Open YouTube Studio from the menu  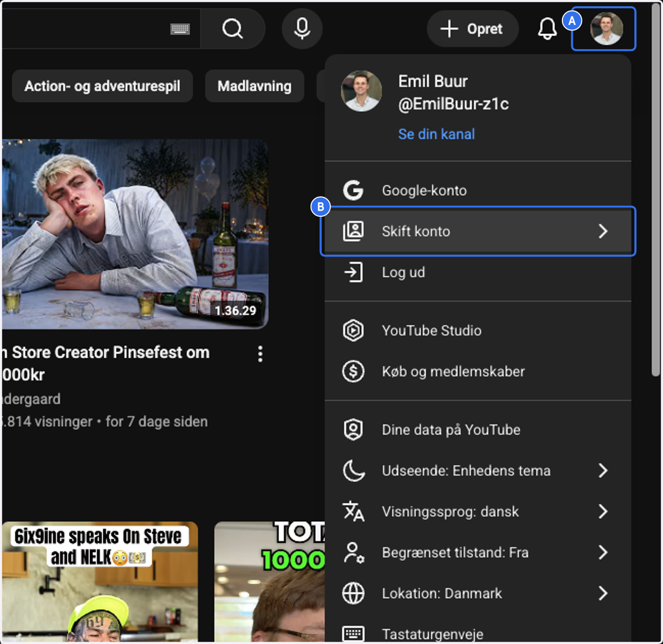(478, 331)
